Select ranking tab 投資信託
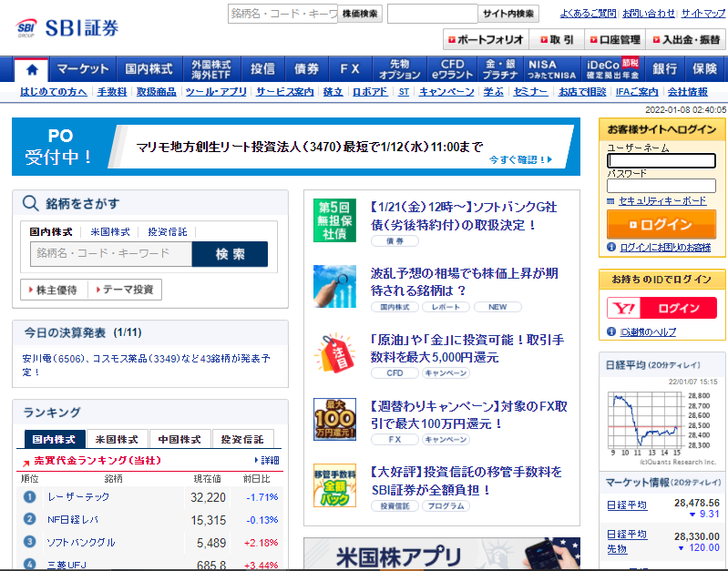Screen dimensions: 728x571 [x=242, y=439]
